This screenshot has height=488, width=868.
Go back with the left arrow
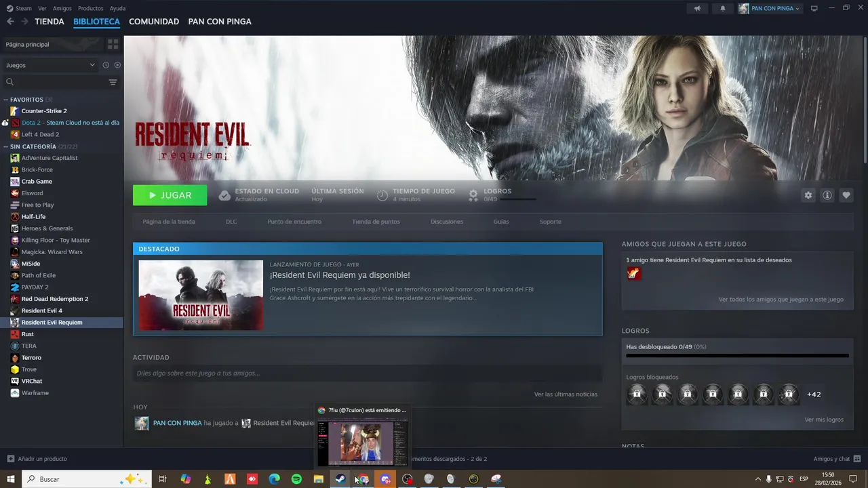10,22
